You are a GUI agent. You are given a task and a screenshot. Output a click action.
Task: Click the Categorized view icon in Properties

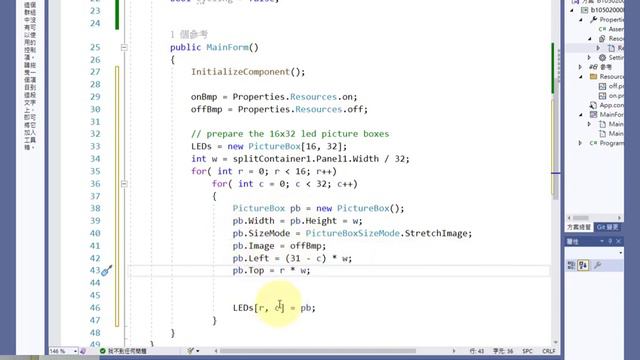click(x=571, y=266)
